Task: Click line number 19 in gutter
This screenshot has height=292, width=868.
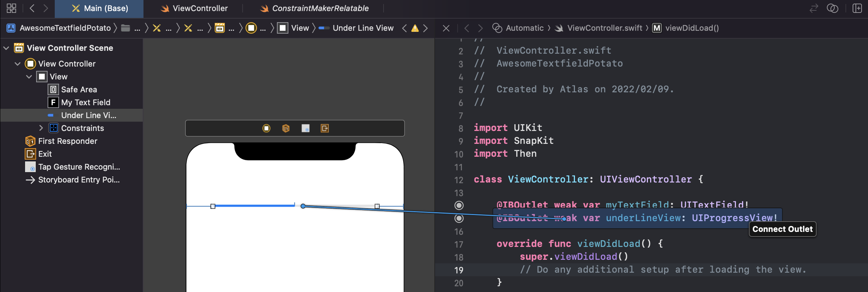Action: (459, 270)
